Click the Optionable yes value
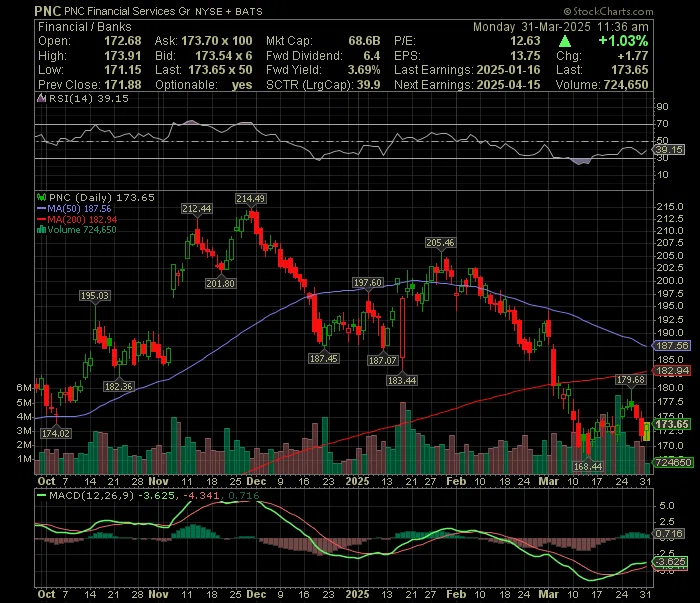Viewport: 700px width, 603px height. click(242, 85)
